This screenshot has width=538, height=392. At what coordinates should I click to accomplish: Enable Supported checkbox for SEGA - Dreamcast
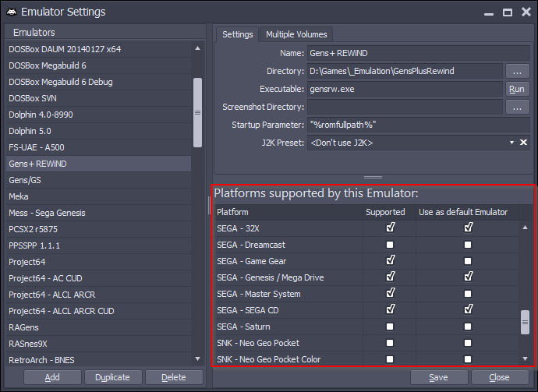[390, 245]
